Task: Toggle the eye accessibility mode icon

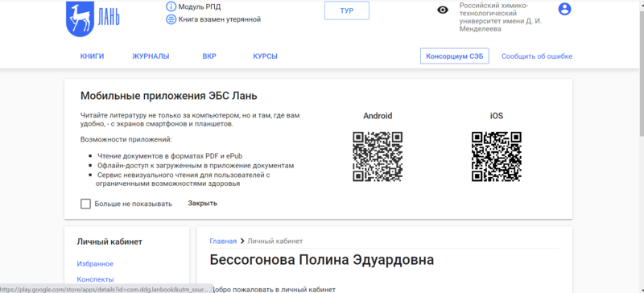Action: click(x=442, y=10)
